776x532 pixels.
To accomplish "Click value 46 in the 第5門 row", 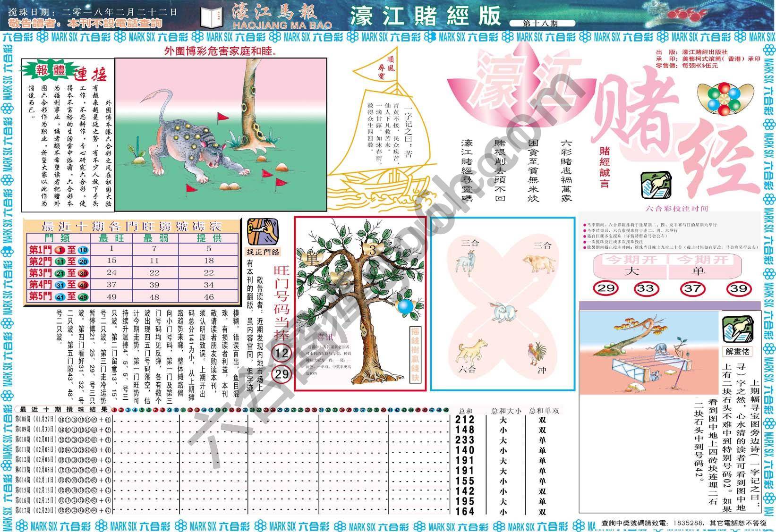I will coord(209,297).
